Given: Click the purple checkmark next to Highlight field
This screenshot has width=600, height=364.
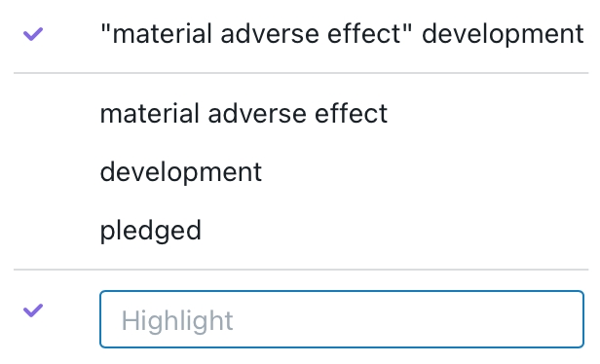Looking at the screenshot, I should click(x=33, y=310).
